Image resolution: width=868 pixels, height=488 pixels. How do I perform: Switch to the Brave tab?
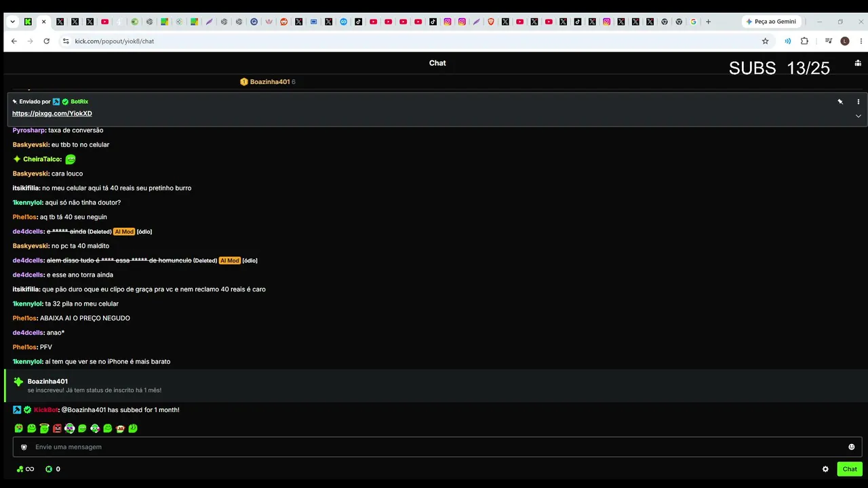(x=491, y=22)
